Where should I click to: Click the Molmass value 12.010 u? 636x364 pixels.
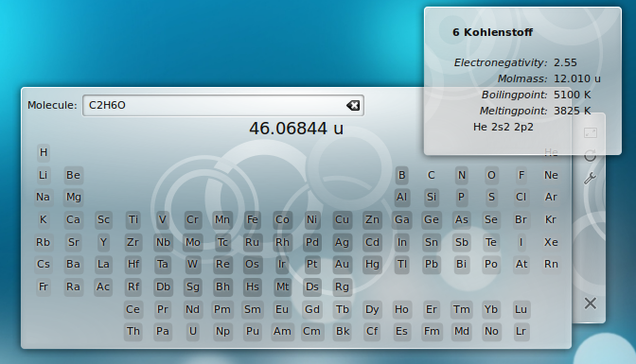577,78
